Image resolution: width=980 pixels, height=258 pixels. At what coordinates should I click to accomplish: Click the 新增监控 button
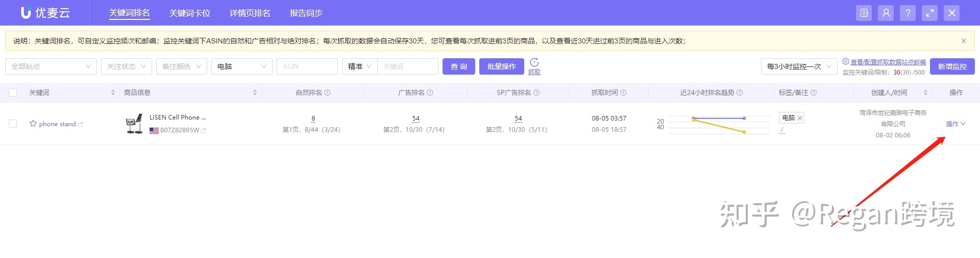952,66
